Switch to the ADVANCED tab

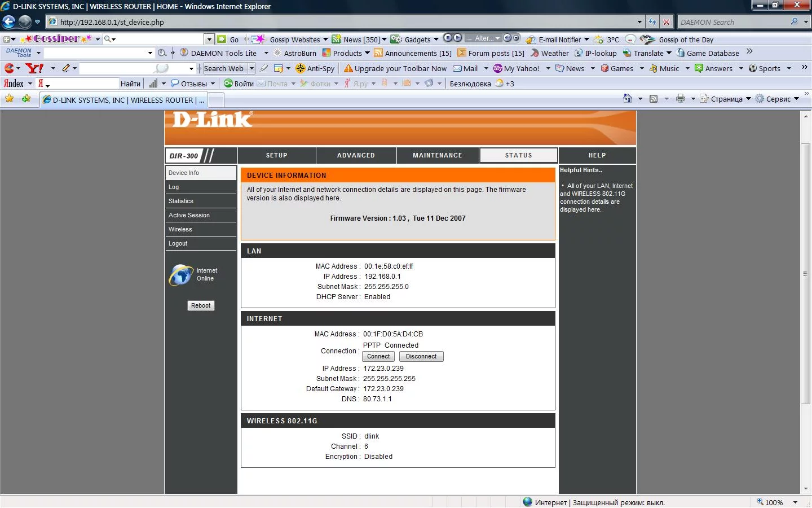356,155
